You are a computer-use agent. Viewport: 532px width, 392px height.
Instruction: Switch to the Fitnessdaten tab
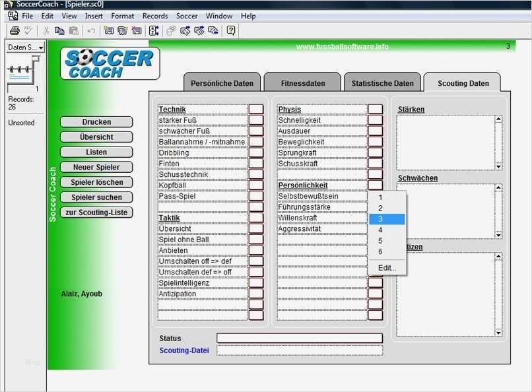(303, 82)
